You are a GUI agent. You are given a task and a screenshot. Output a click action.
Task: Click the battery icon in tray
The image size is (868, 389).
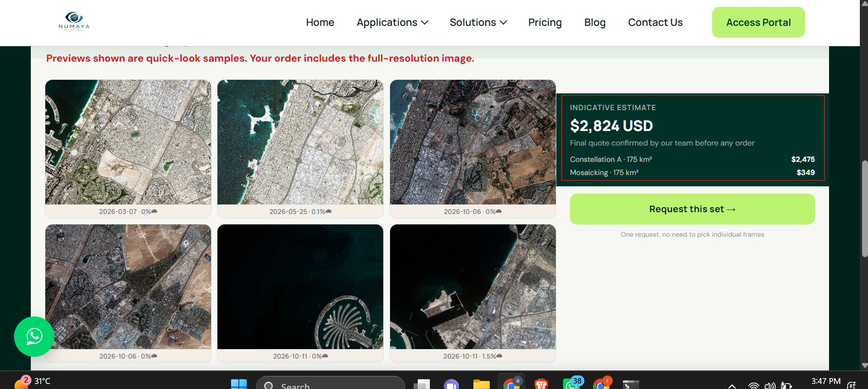tap(786, 385)
